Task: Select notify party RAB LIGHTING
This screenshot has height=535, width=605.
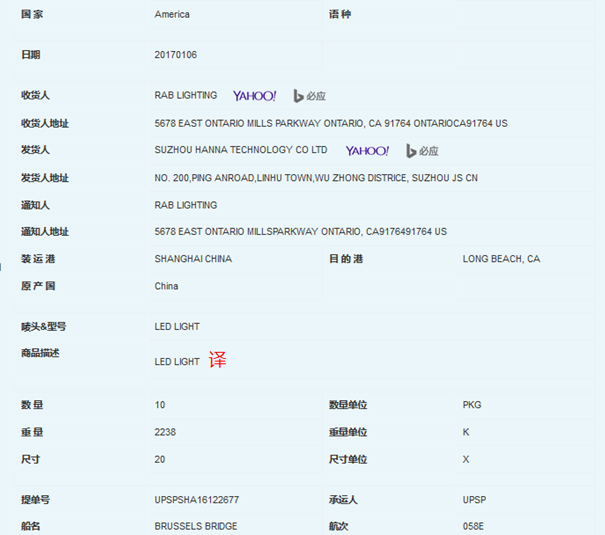Action: point(186,205)
